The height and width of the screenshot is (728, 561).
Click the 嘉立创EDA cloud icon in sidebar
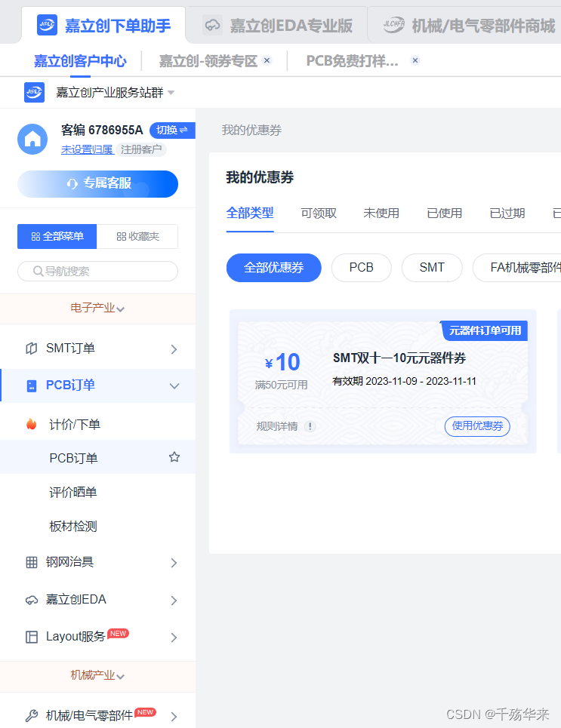[31, 600]
